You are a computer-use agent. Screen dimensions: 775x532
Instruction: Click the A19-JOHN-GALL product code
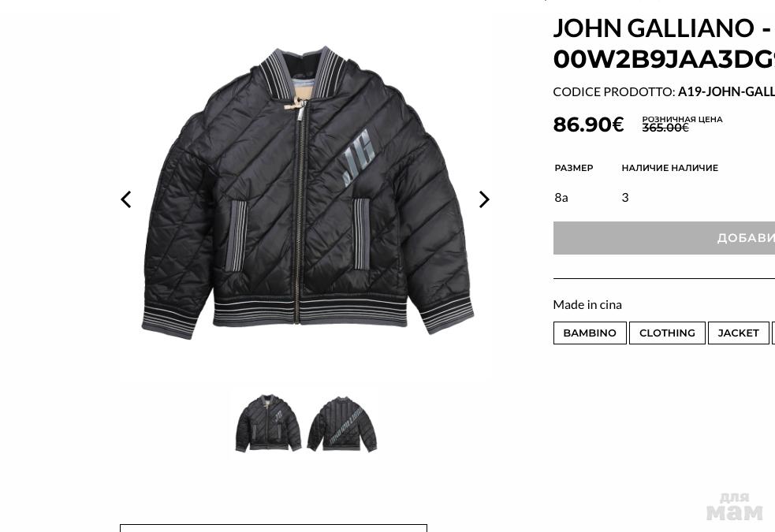tap(726, 92)
